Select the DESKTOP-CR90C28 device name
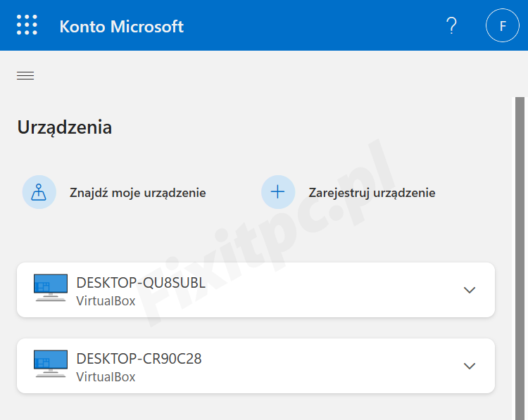Image resolution: width=528 pixels, height=420 pixels. point(139,359)
